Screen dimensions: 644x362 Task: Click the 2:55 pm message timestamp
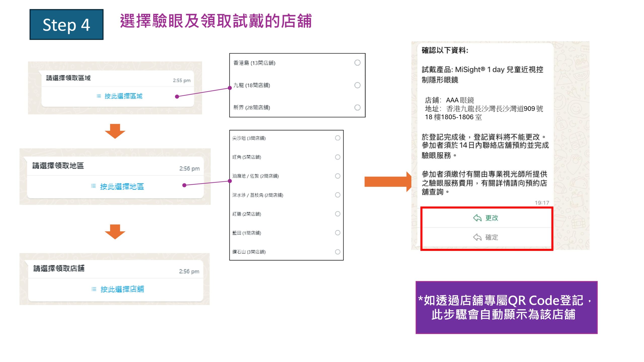click(182, 80)
